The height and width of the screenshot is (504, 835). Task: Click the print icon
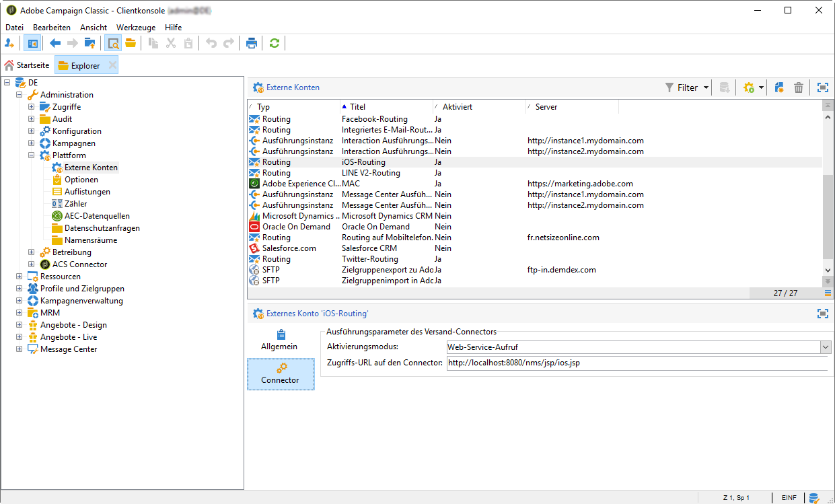click(252, 43)
